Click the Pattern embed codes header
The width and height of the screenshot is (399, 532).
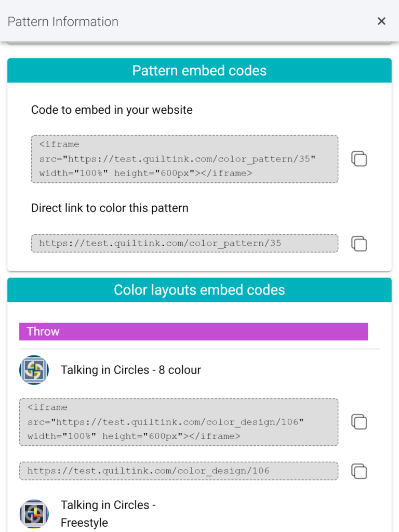(x=199, y=71)
